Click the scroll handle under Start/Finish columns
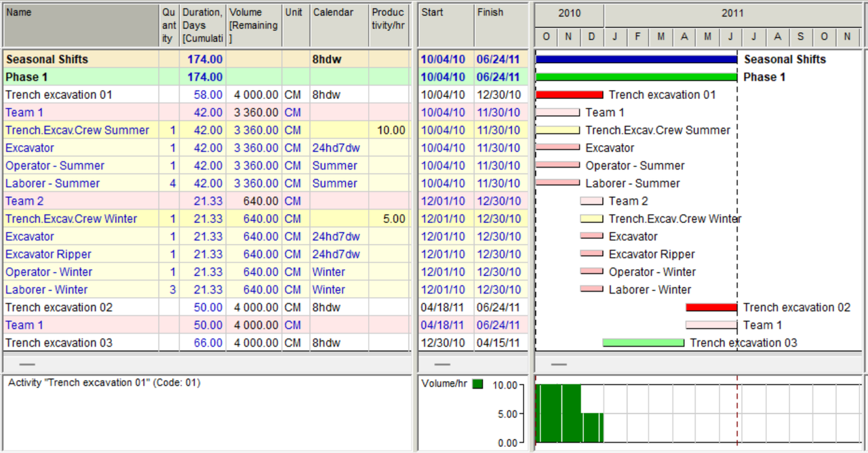868x453 pixels. [442, 363]
